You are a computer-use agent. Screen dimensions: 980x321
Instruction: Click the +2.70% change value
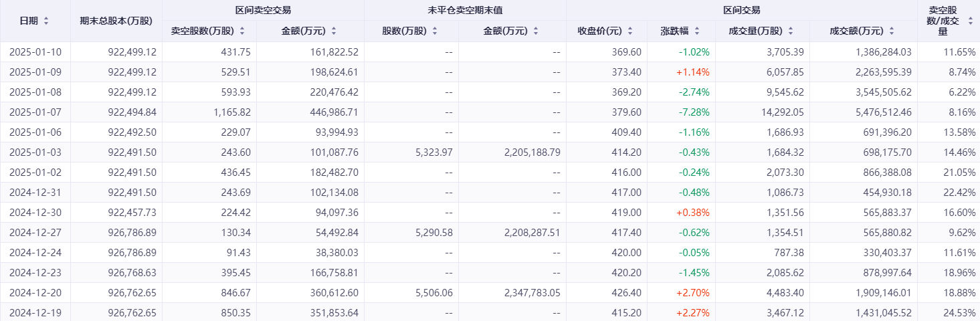pyautogui.click(x=694, y=292)
